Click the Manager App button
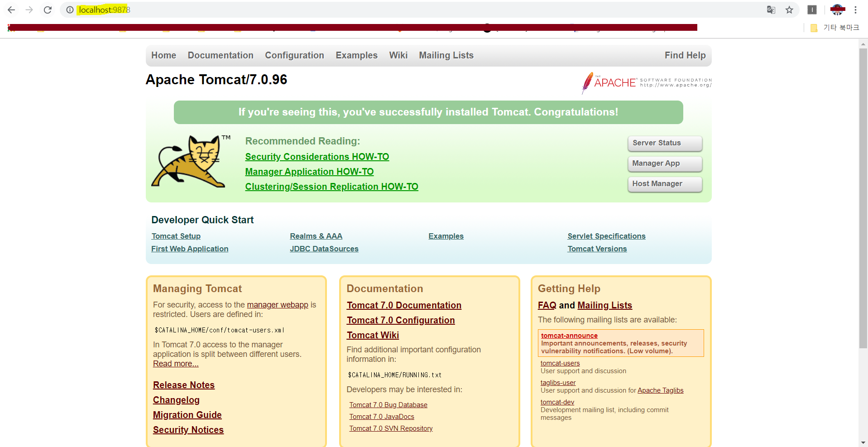The image size is (868, 447). [x=665, y=163]
